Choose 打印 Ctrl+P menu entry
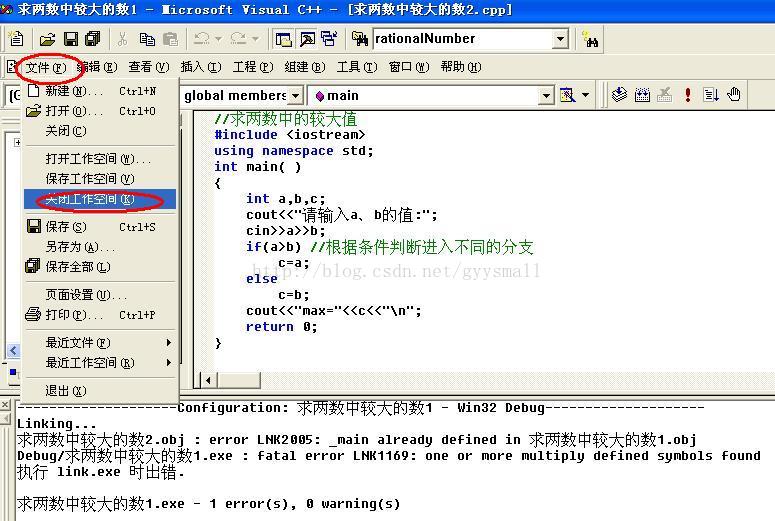This screenshot has width=775, height=521. (x=100, y=314)
